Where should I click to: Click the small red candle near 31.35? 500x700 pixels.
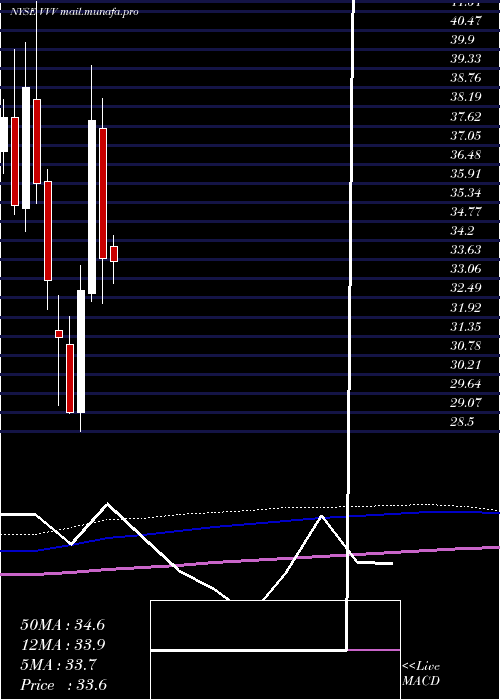[59, 334]
